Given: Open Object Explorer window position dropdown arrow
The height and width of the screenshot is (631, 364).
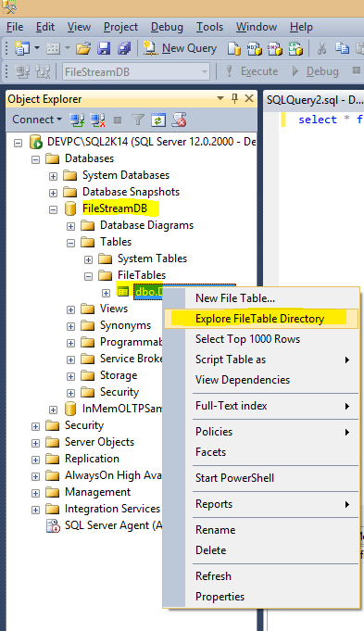Looking at the screenshot, I should tap(220, 98).
